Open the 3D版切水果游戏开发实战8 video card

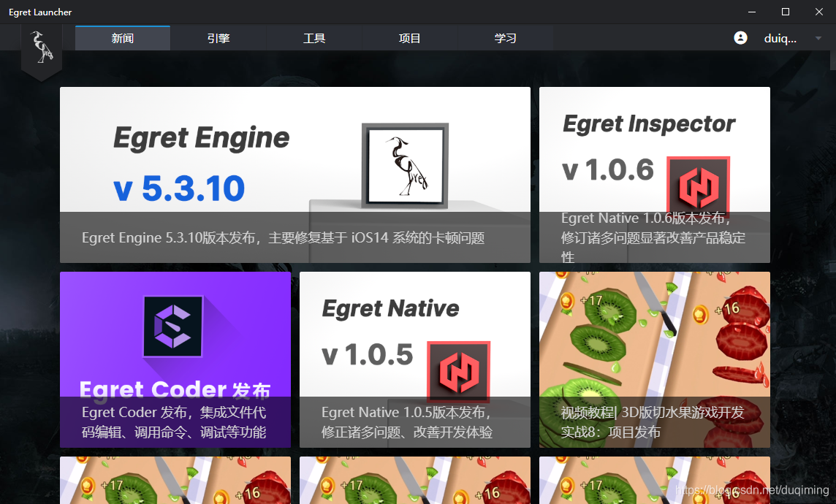click(x=655, y=359)
